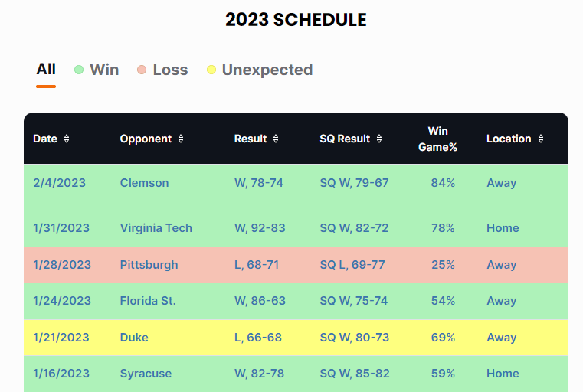Click the Pittsburgh opponent name
Image resolution: width=583 pixels, height=392 pixels.
point(149,265)
